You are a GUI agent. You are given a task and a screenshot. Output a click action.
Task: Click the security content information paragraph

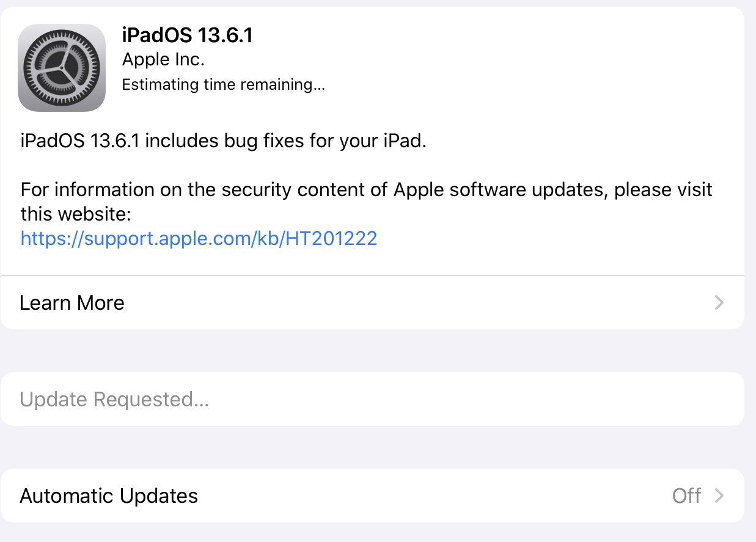click(367, 190)
